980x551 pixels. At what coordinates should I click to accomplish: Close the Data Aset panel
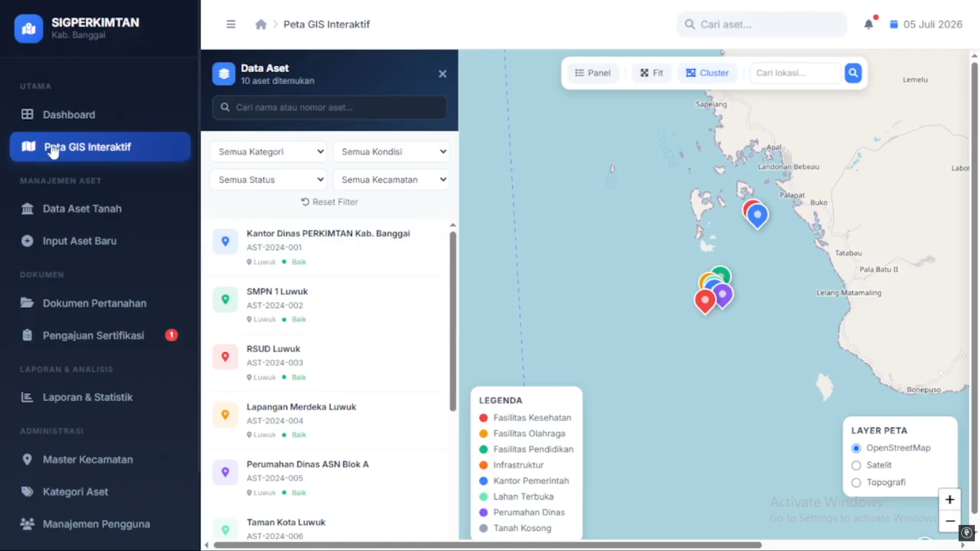[443, 74]
